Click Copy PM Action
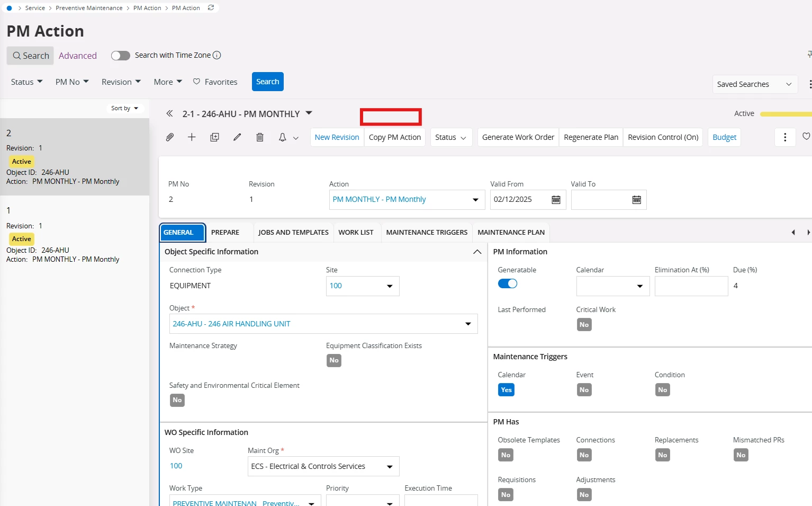The height and width of the screenshot is (506, 812). pos(395,137)
